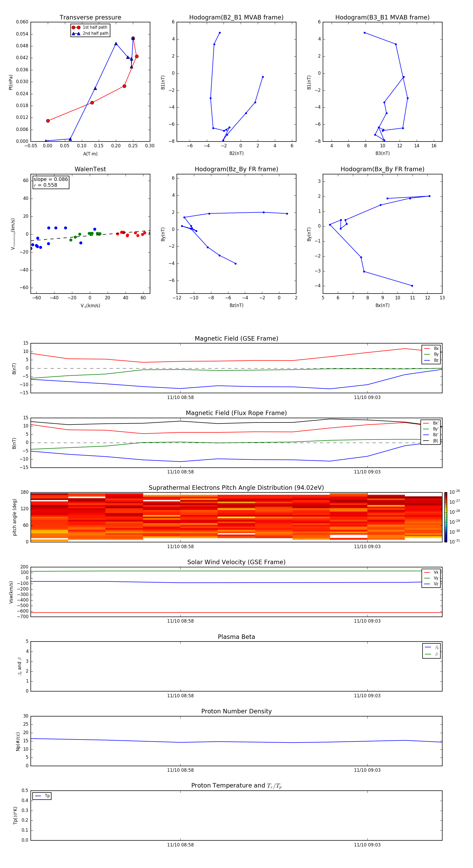Click the Hodogram(Bz_By FR frame) title
This screenshot has height=868, width=473.
236,169
